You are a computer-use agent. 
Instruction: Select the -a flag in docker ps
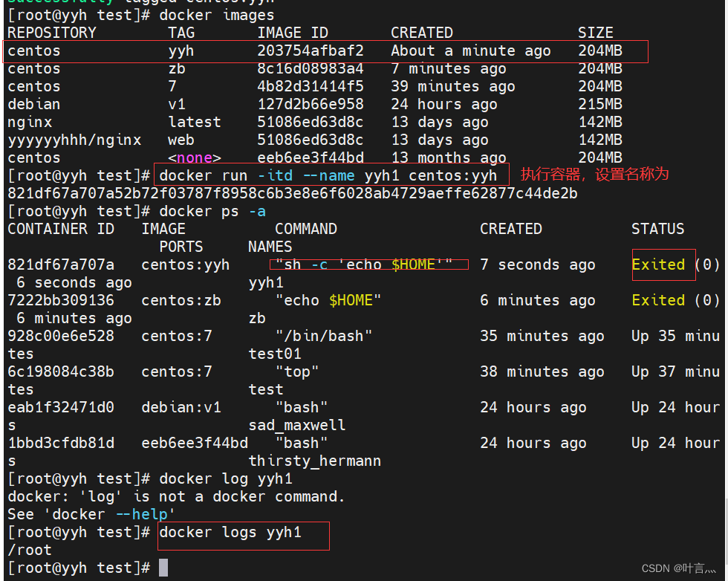tap(257, 211)
